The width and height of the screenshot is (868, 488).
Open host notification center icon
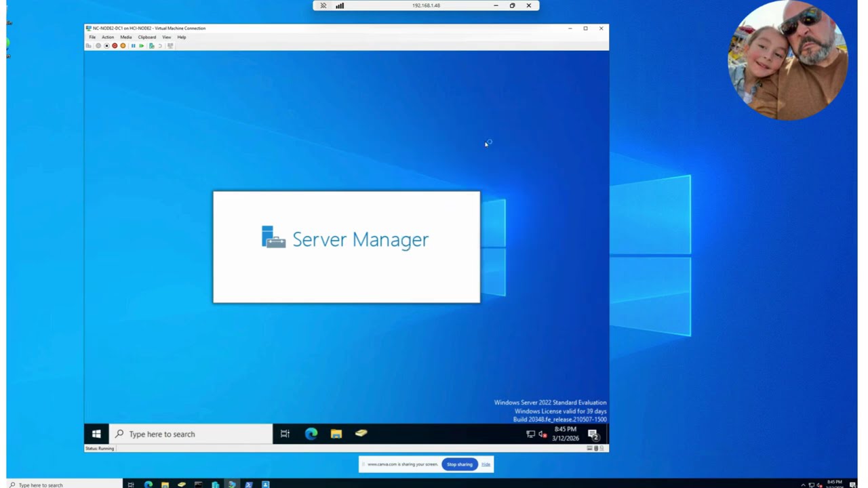[853, 485]
